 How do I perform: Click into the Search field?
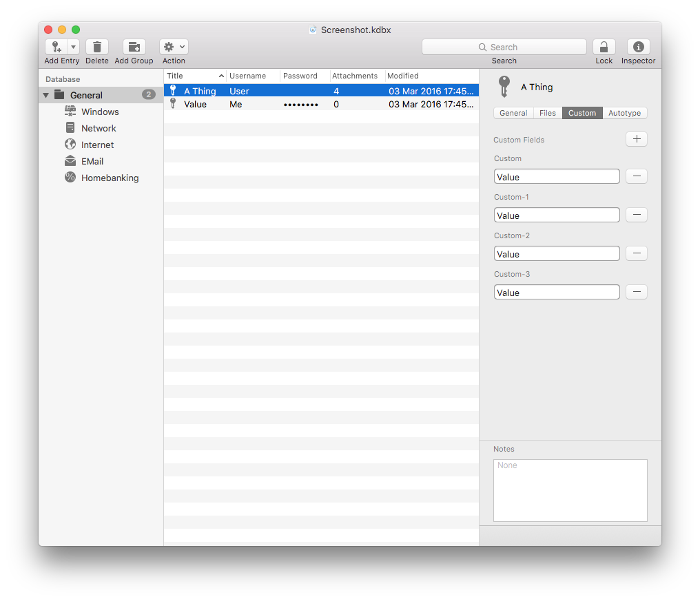[504, 47]
